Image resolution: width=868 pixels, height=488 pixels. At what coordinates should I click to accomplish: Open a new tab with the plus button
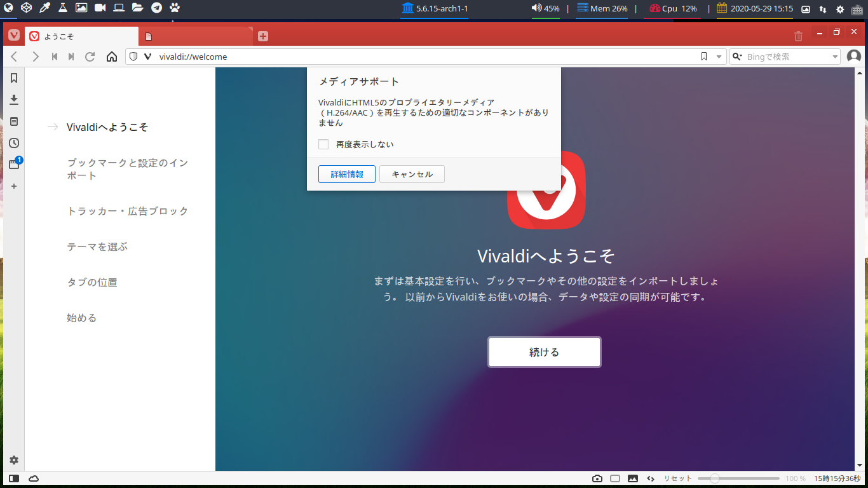click(x=263, y=36)
